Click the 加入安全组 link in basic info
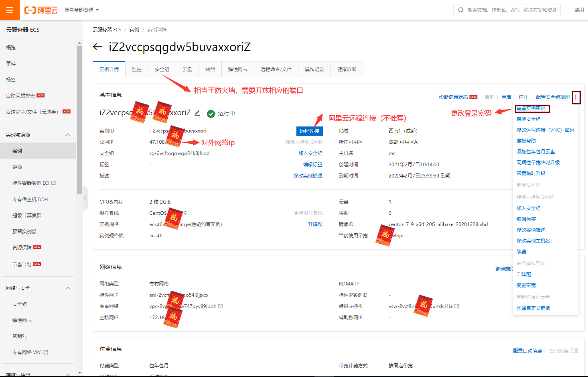Image resolution: width=588 pixels, height=377 pixels. point(310,153)
